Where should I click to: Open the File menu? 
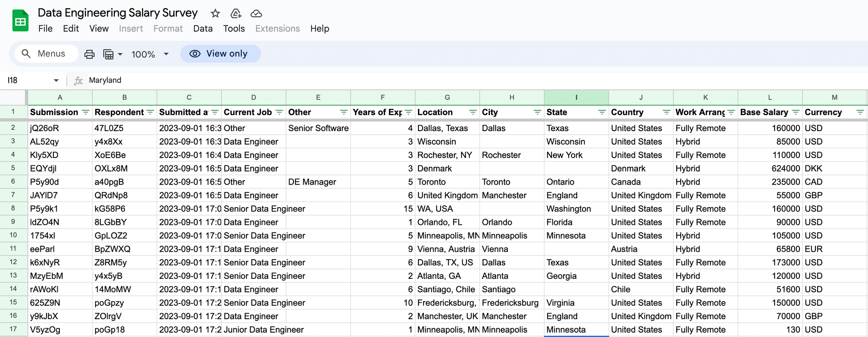tap(46, 29)
